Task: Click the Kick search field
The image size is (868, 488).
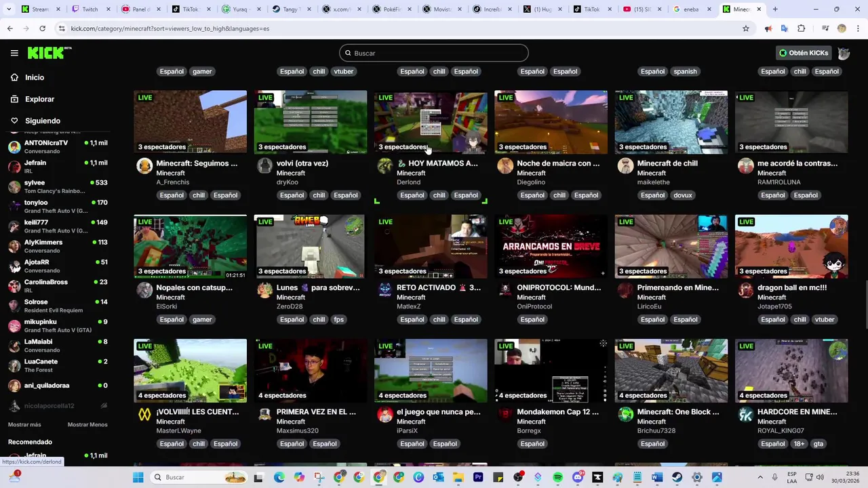Action: coord(434,53)
